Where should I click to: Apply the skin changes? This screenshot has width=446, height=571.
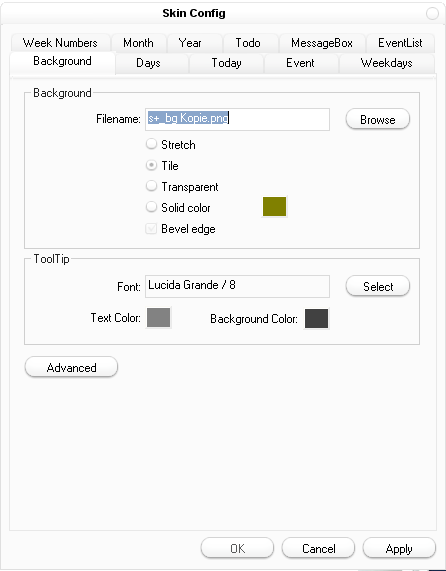tap(399, 548)
